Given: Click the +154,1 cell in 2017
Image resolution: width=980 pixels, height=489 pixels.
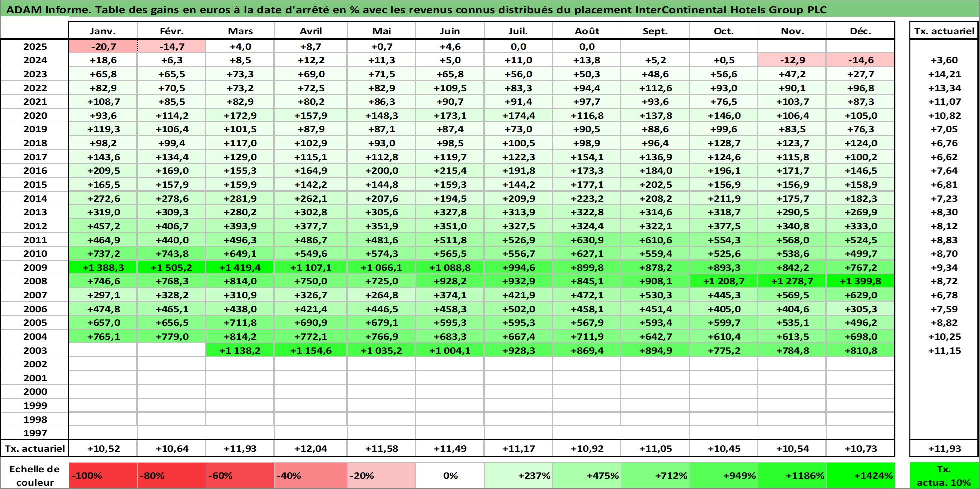Looking at the screenshot, I should (x=587, y=157).
